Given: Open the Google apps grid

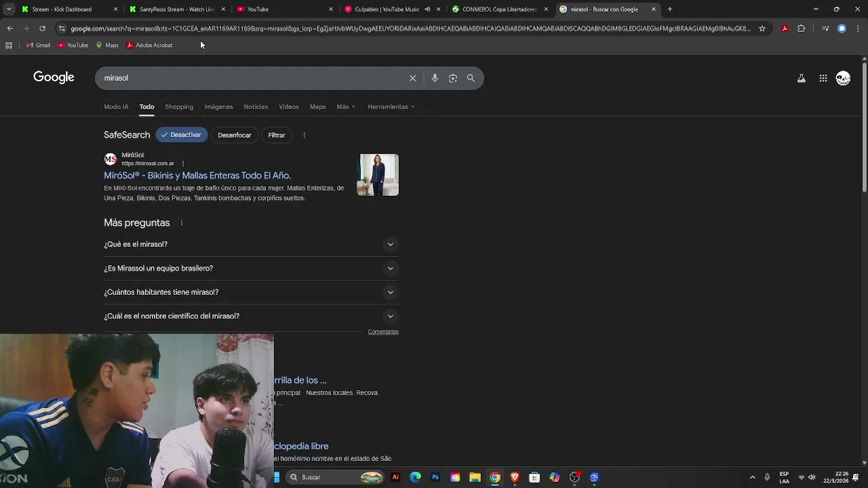Looking at the screenshot, I should (x=823, y=79).
